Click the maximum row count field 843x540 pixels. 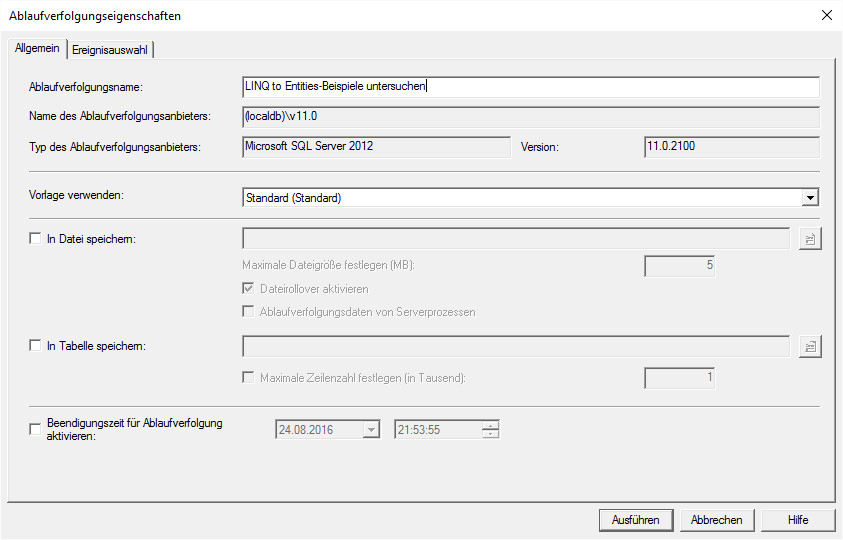click(x=679, y=378)
